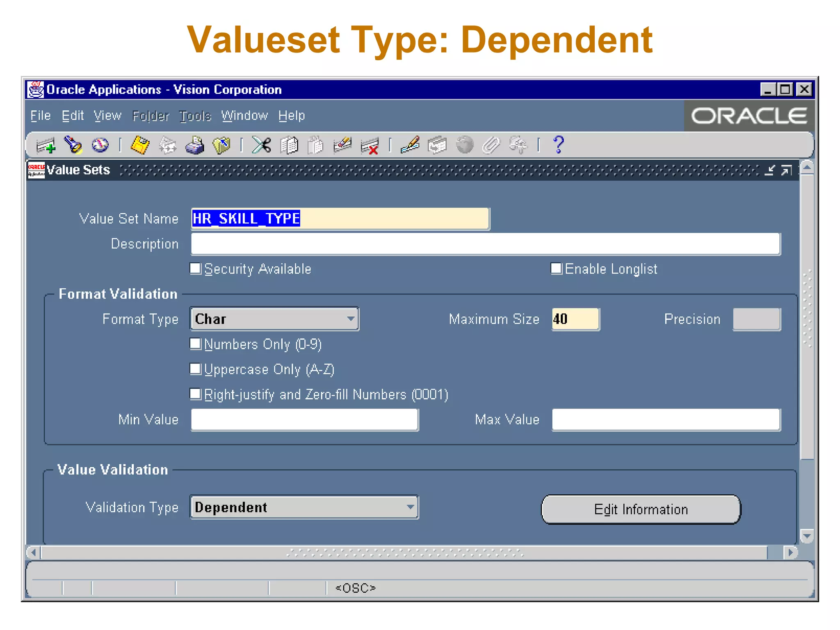Toggle the Security Available checkbox
This screenshot has height=630, width=840.
tap(196, 269)
